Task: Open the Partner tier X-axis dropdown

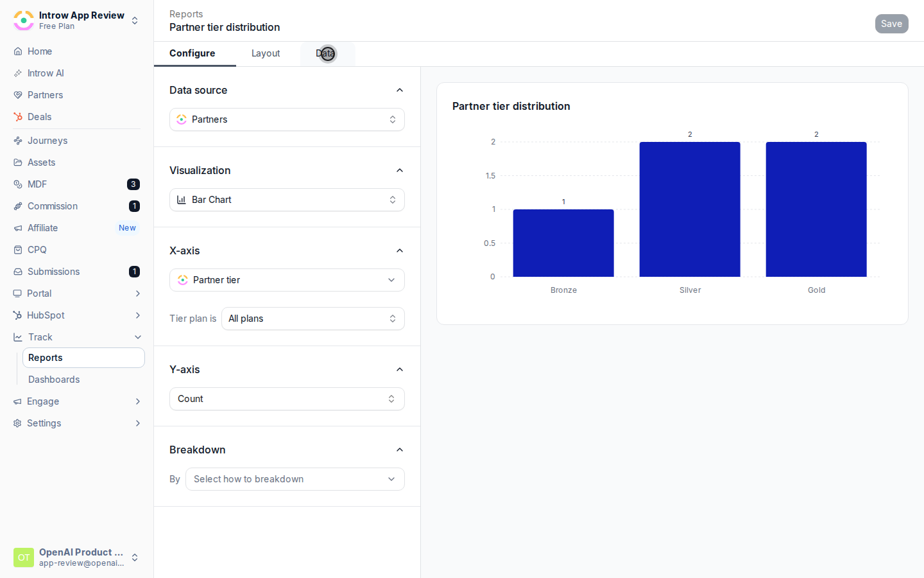Action: 287,280
